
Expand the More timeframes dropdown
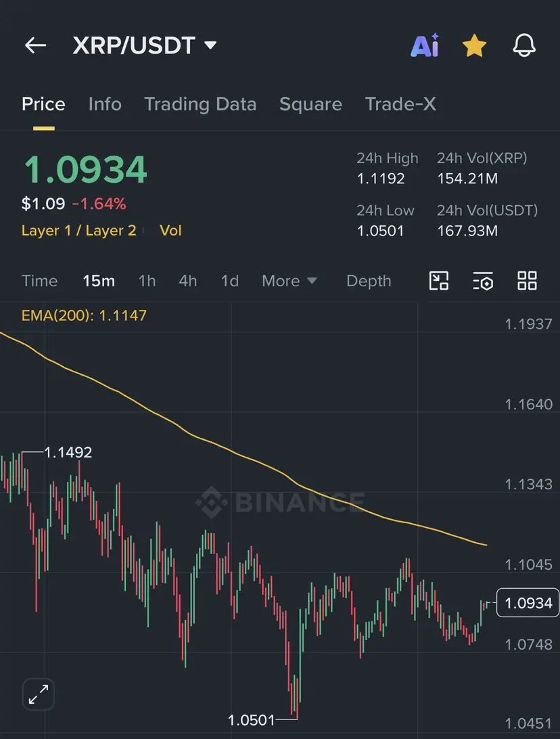click(289, 281)
